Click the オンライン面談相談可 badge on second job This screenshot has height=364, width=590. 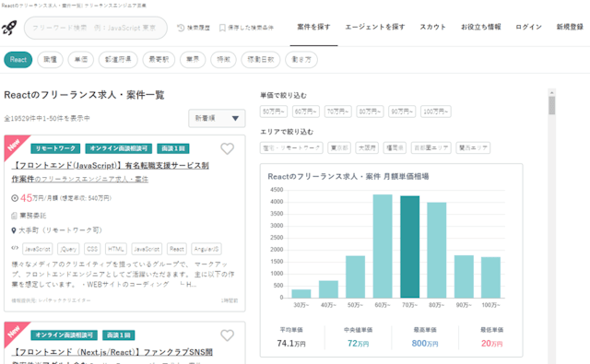click(x=64, y=335)
